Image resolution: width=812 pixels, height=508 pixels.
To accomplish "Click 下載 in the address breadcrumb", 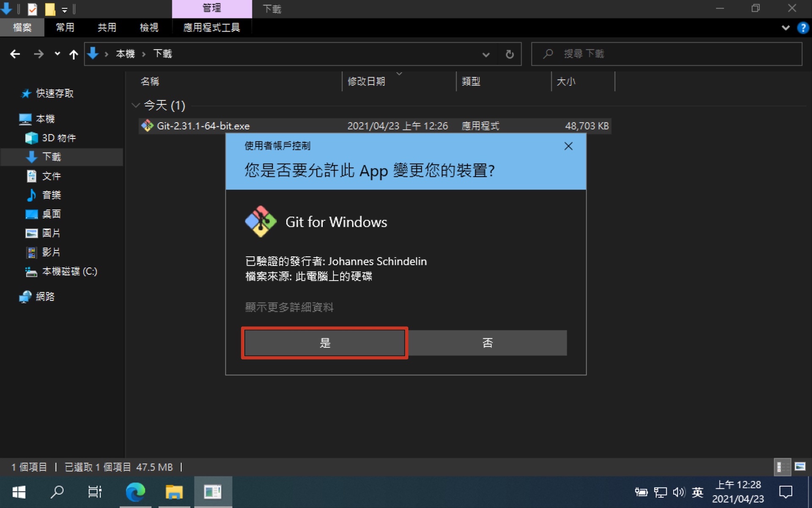I will [162, 54].
